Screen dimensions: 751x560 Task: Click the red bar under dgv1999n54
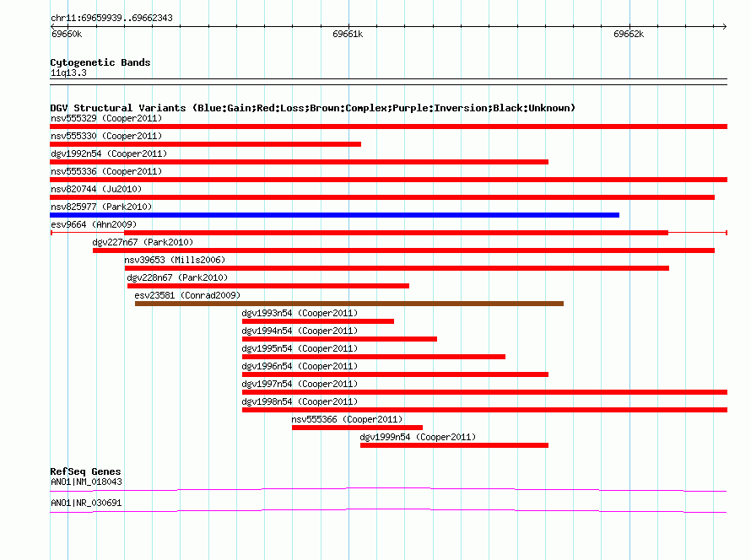(x=454, y=445)
